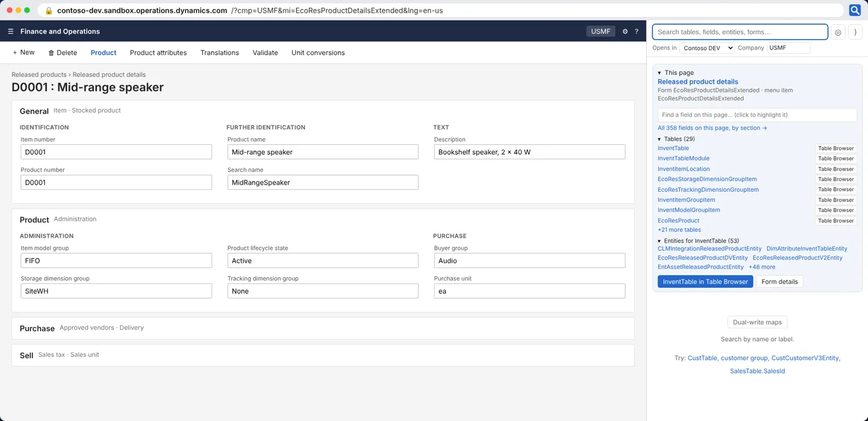
Task: Focus the search tables and fields box
Action: pyautogui.click(x=740, y=32)
